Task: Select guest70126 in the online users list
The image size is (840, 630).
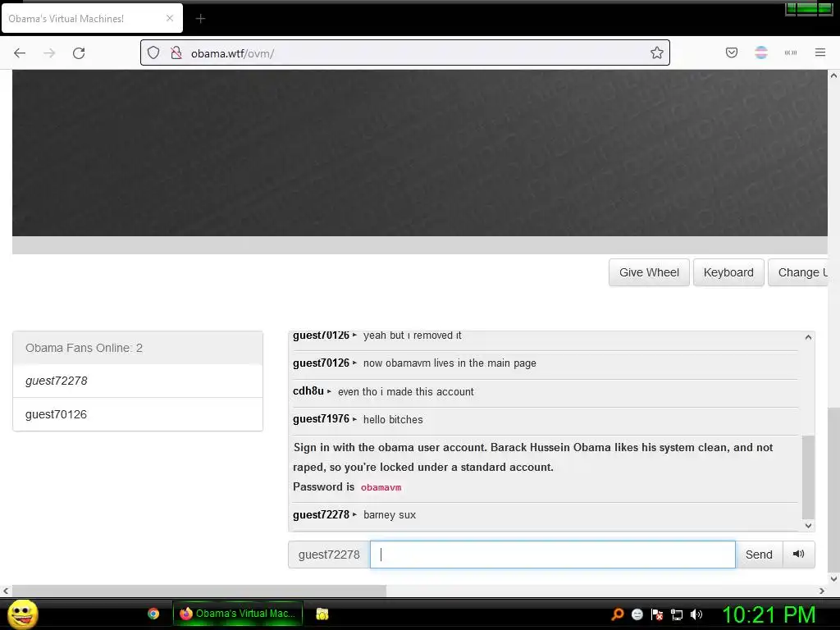Action: click(x=138, y=414)
